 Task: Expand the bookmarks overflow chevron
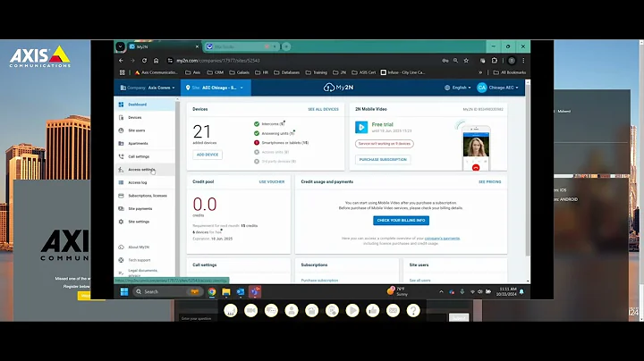480,72
